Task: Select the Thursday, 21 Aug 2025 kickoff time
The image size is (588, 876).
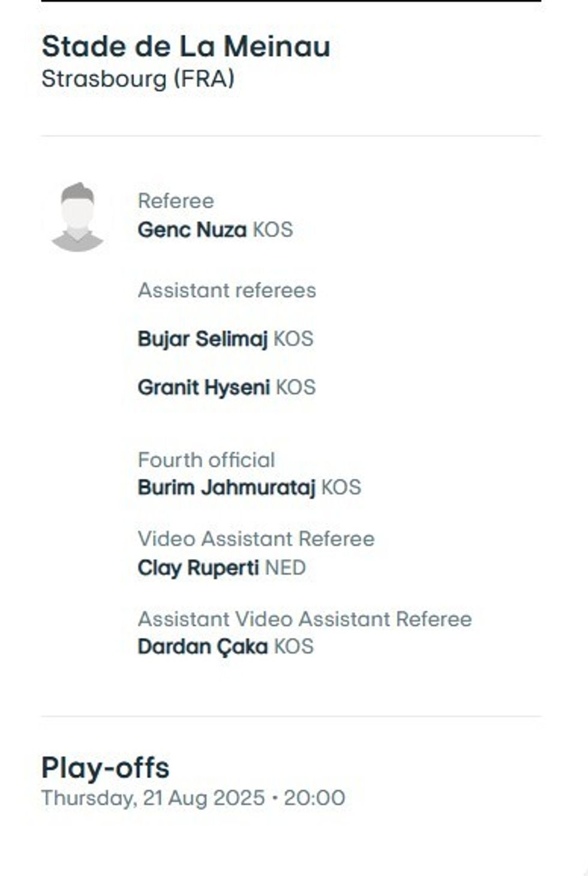Action: [193, 798]
